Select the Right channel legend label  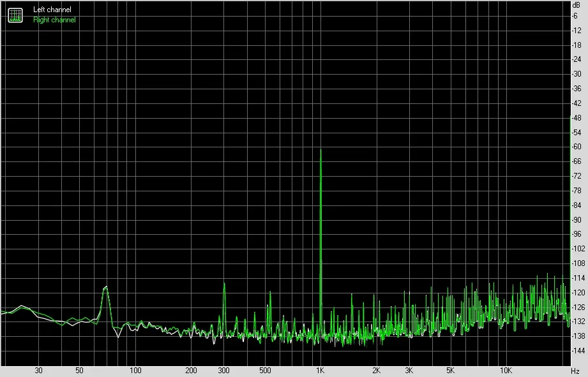tap(54, 20)
